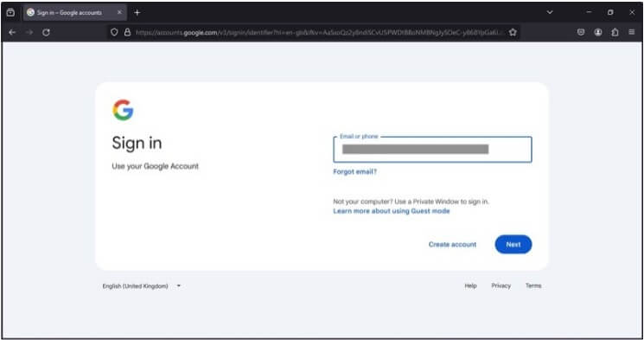Open the Firefox account profile icon
This screenshot has height=340, width=644.
(x=598, y=32)
